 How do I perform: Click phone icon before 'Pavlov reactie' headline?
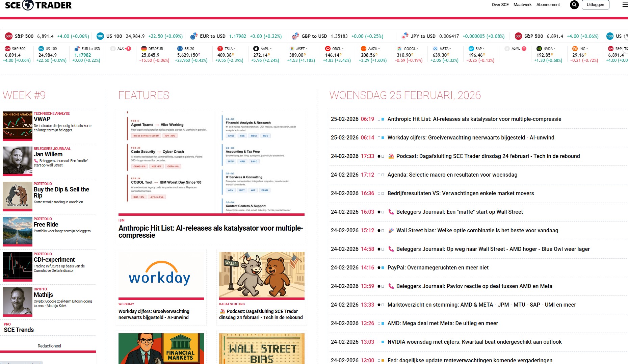click(x=391, y=286)
